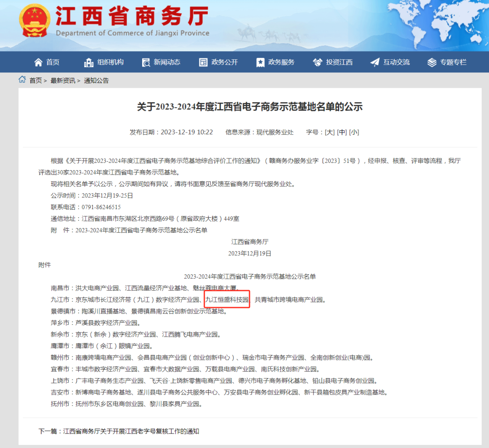Click the 新余市 row
Screen dimensions: 489x448
(x=136, y=334)
